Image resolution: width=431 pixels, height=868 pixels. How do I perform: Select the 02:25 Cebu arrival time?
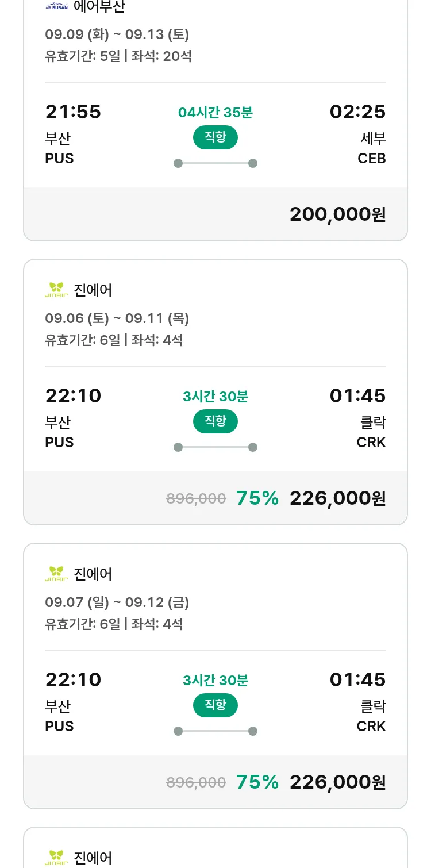357,112
